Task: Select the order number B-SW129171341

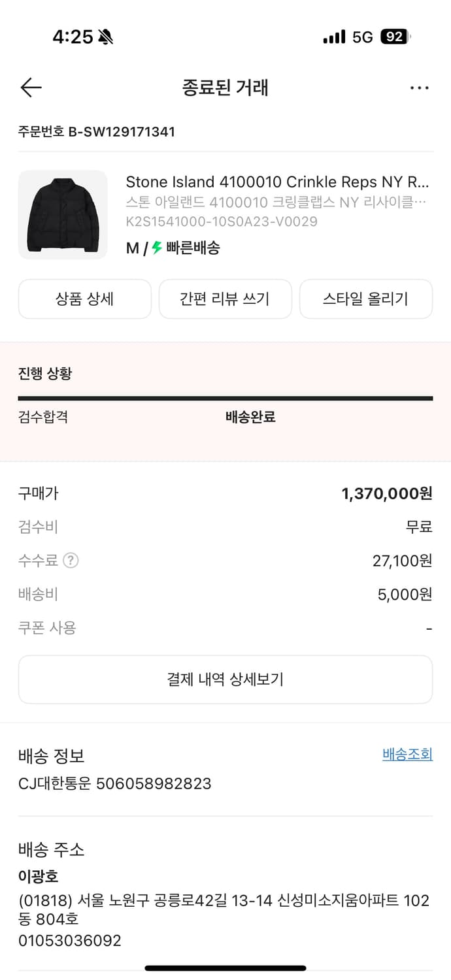Action: [95, 131]
